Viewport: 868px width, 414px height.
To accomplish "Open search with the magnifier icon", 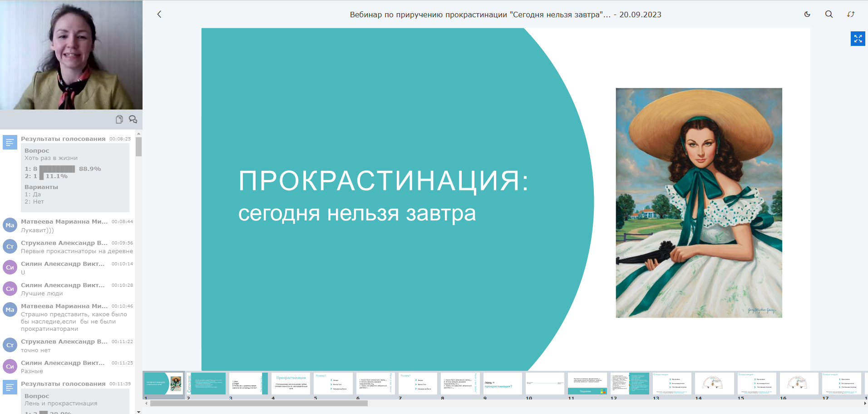I will coord(829,14).
